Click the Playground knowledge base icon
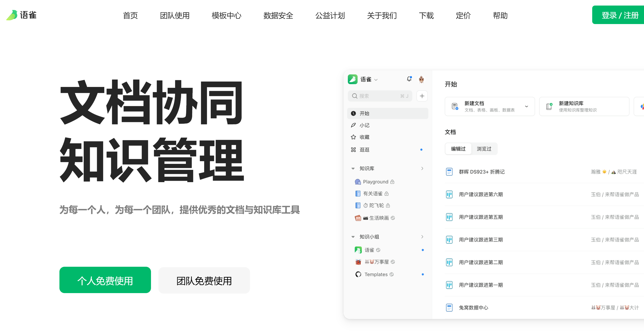 (x=358, y=182)
